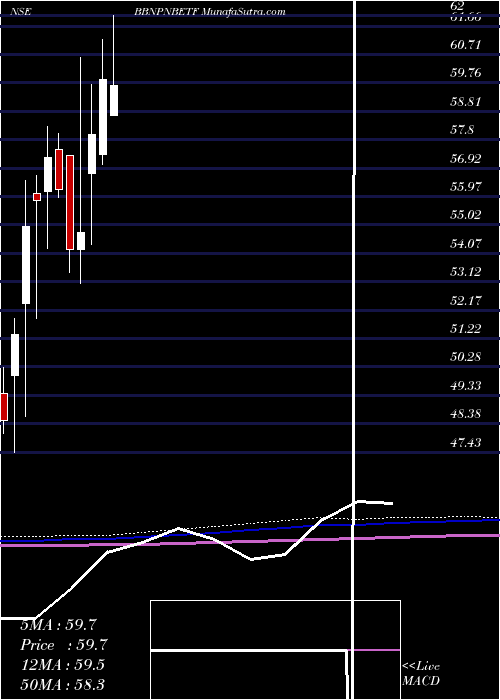Click the NSE exchange label
Screen dimensions: 500x700
tap(21, 12)
